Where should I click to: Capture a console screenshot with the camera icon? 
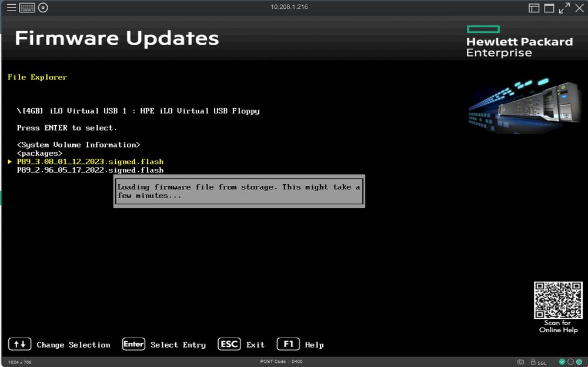(x=521, y=362)
